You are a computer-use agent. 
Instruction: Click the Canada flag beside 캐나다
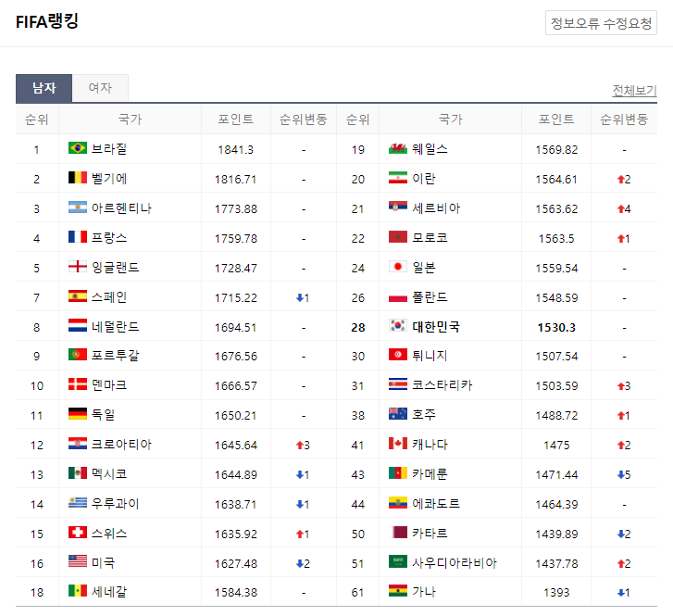point(398,444)
